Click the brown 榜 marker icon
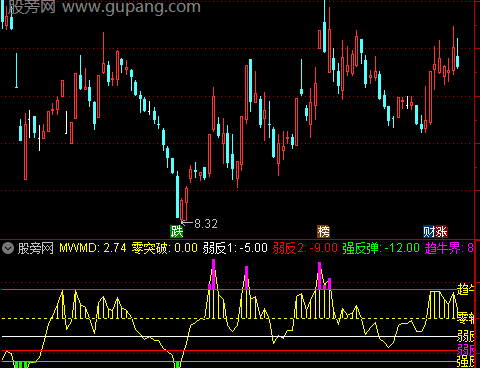Viewport: 480px width, 368px height. 323,231
